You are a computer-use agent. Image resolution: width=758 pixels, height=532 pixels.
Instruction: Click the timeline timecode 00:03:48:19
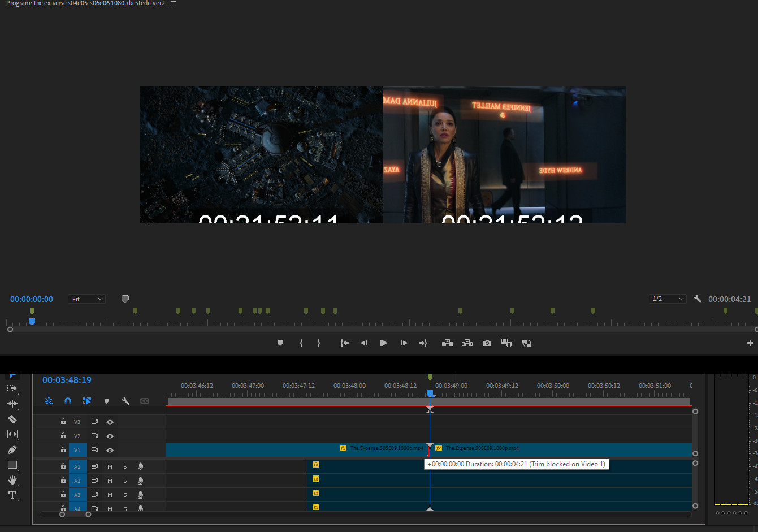(x=67, y=380)
